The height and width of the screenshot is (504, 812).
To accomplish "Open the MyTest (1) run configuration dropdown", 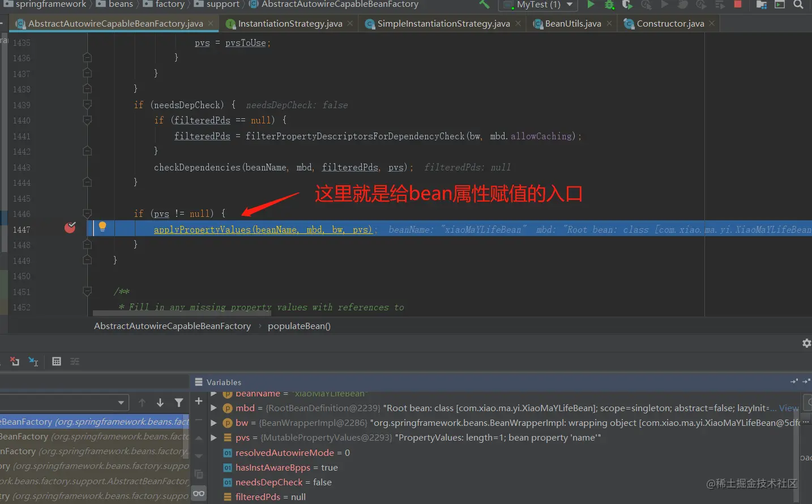I will tap(537, 5).
